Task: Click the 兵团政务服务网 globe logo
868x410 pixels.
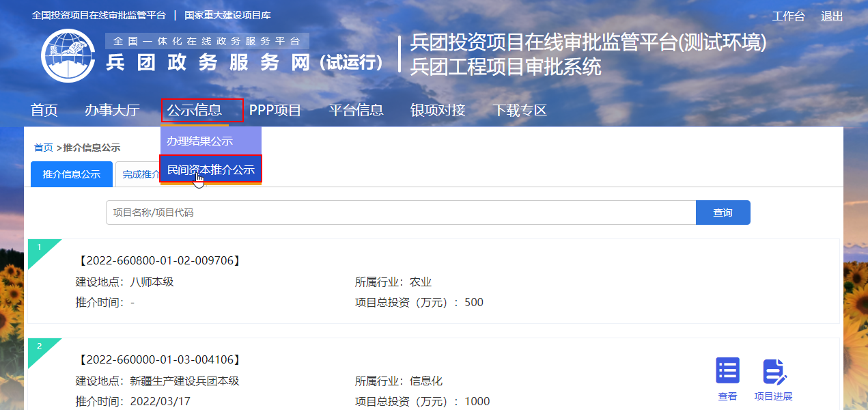Action: click(68, 55)
